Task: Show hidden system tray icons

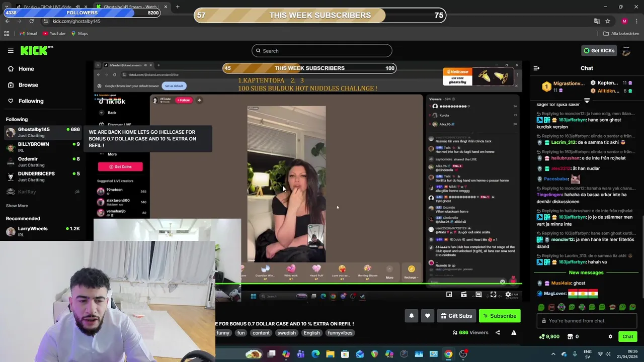Action: pyautogui.click(x=553, y=354)
